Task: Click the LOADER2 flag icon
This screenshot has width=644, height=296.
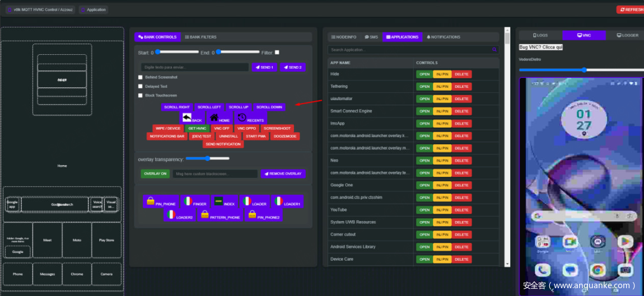Action: pyautogui.click(x=171, y=214)
